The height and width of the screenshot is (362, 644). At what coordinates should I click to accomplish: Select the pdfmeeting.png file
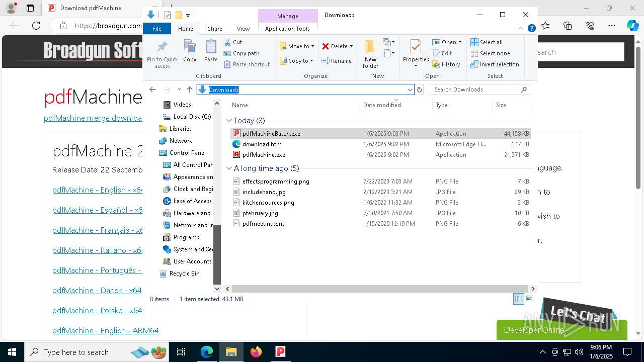pos(381,224)
